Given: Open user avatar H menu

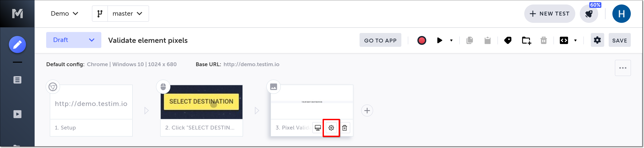Looking at the screenshot, I should click(x=621, y=14).
